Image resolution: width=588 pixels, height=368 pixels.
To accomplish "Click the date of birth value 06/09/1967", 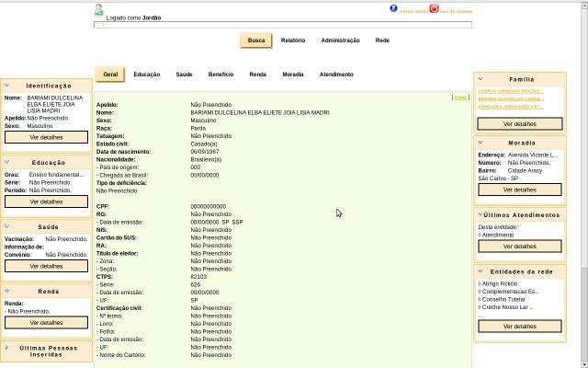I will pyautogui.click(x=204, y=152).
